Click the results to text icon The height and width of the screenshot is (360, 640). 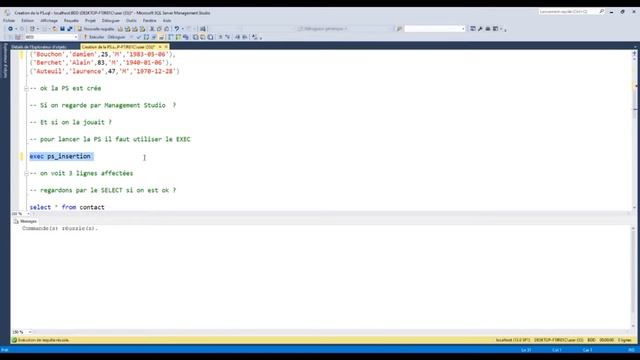196,37
